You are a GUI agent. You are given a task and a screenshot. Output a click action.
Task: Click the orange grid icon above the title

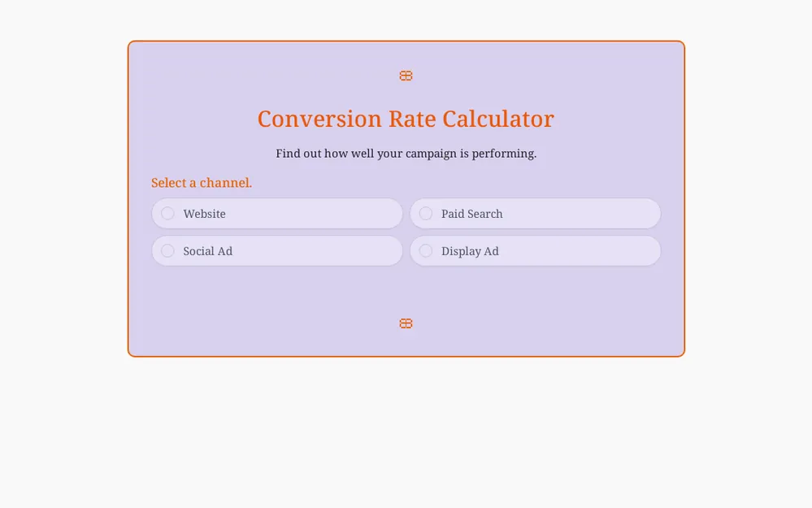tap(406, 76)
